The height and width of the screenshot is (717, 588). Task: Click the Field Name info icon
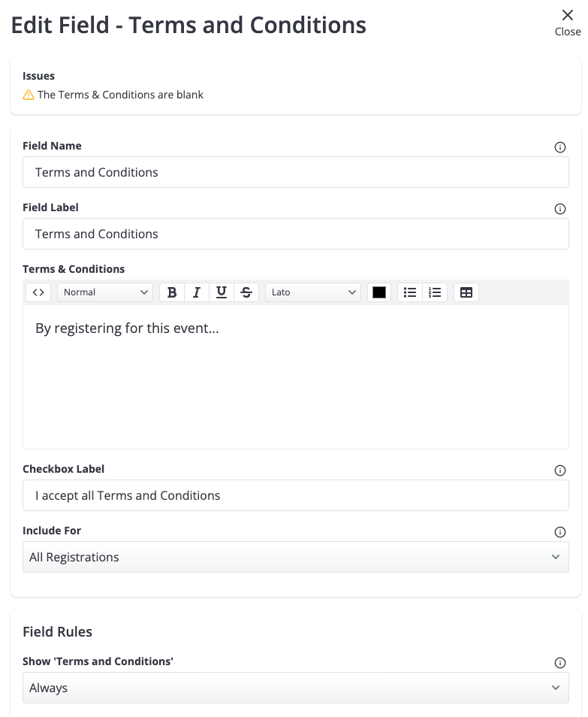point(559,147)
